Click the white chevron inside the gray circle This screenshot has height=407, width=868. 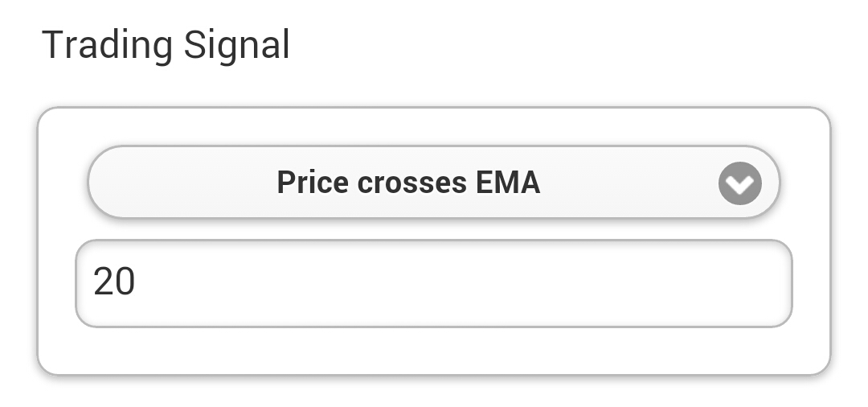[x=739, y=186]
